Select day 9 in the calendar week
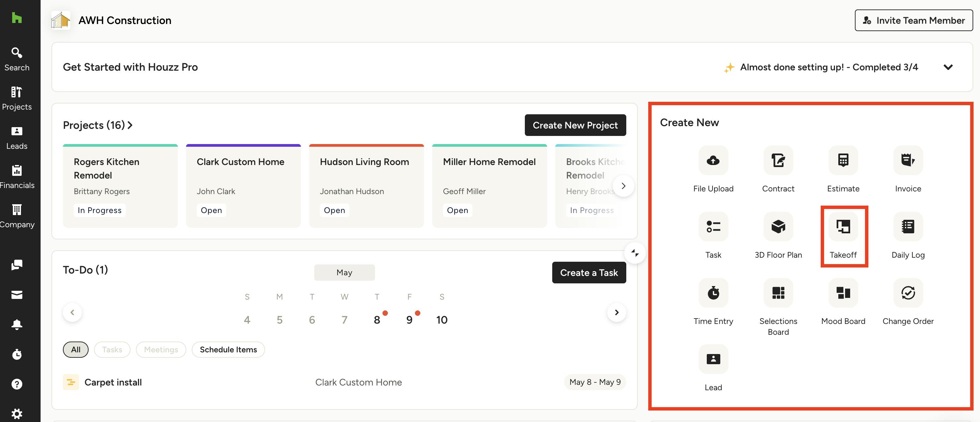 409,320
